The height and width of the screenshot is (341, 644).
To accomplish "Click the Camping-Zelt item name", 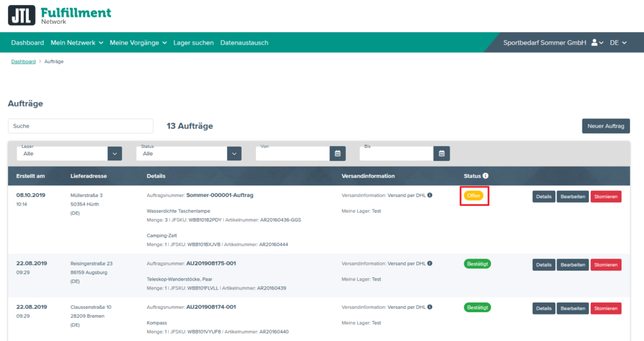I will (x=162, y=235).
